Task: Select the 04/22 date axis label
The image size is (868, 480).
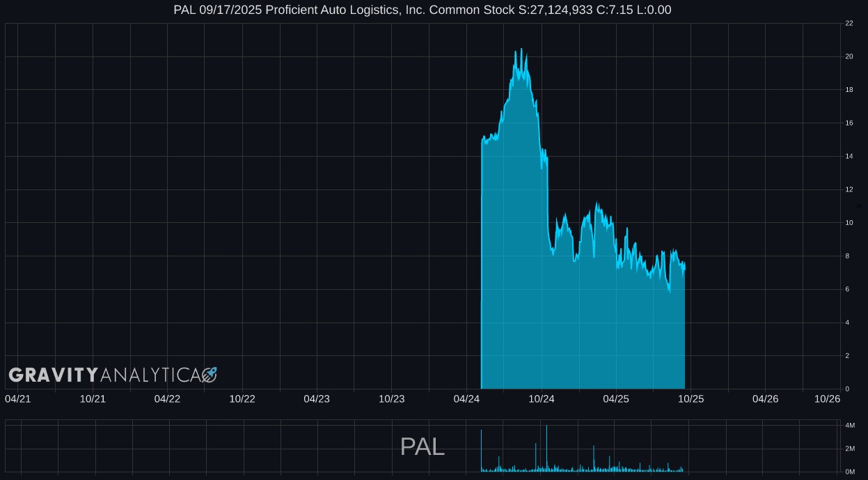Action: pos(167,398)
